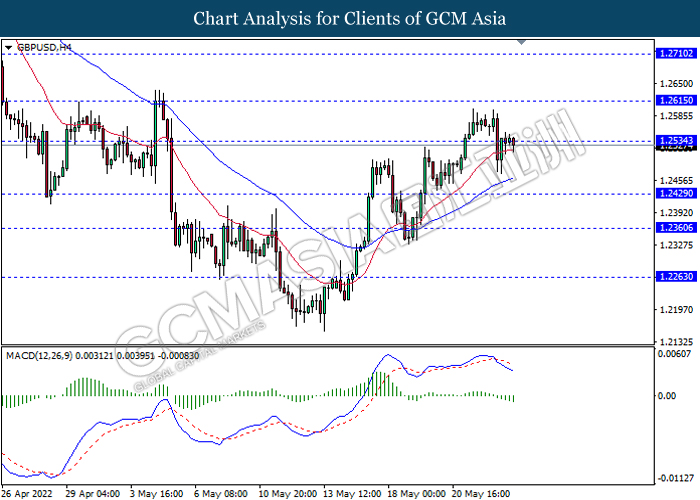Open the GBPUSD,H4 symbol dropdown arrow
This screenshot has width=700, height=500.
click(8, 47)
